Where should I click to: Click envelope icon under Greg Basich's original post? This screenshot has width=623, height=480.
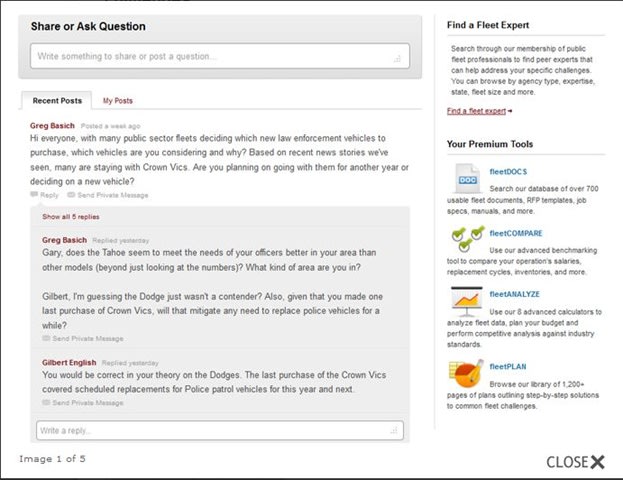click(71, 195)
